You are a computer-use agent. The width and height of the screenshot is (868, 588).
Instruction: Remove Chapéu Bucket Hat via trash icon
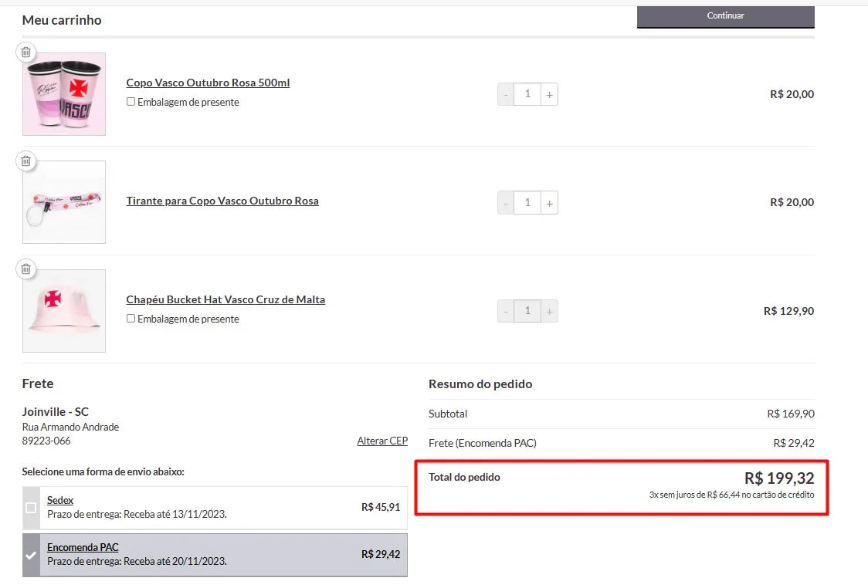(26, 269)
